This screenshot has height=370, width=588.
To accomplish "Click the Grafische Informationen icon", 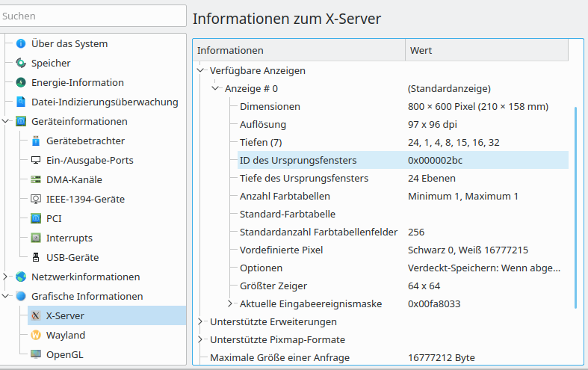I will point(21,296).
